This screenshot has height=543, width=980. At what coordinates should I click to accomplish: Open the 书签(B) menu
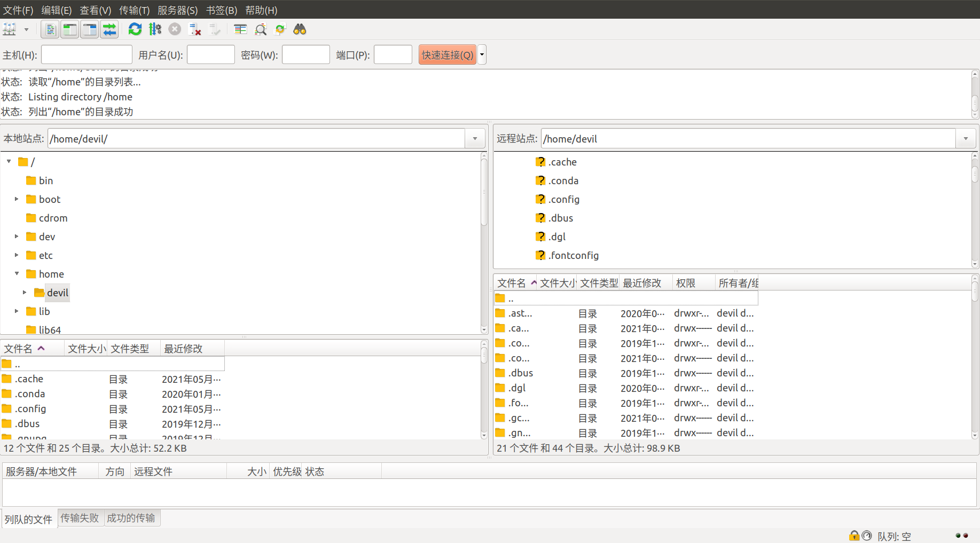pyautogui.click(x=222, y=10)
